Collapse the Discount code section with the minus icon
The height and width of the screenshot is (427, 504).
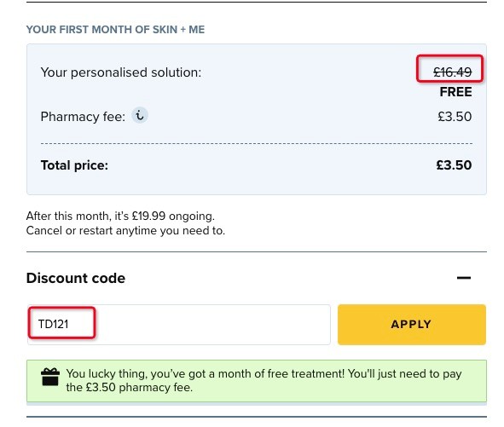point(464,278)
